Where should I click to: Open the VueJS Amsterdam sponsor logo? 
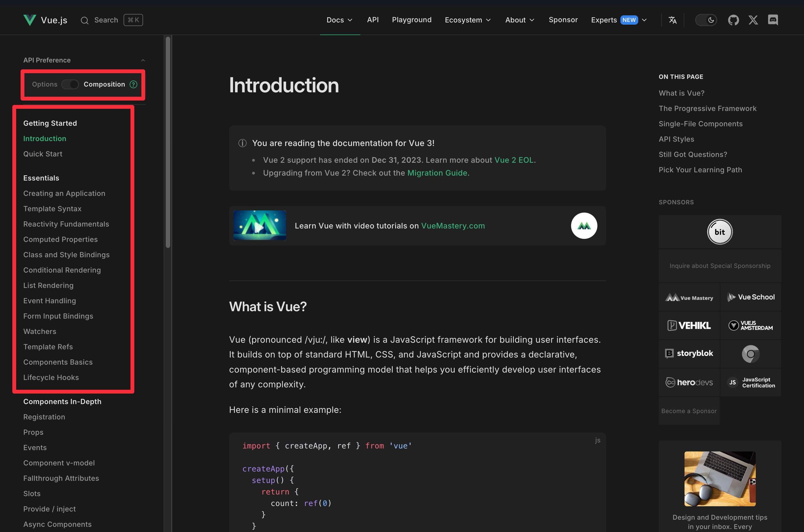point(751,325)
